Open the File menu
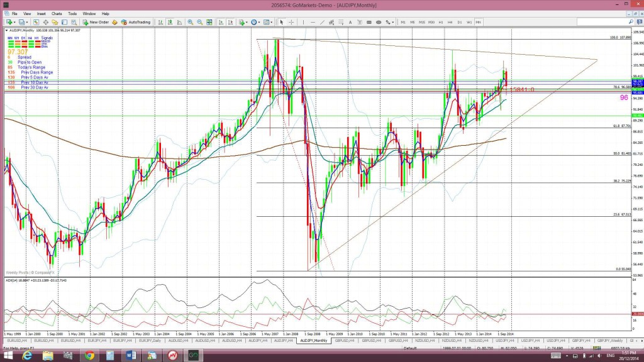 (14, 14)
